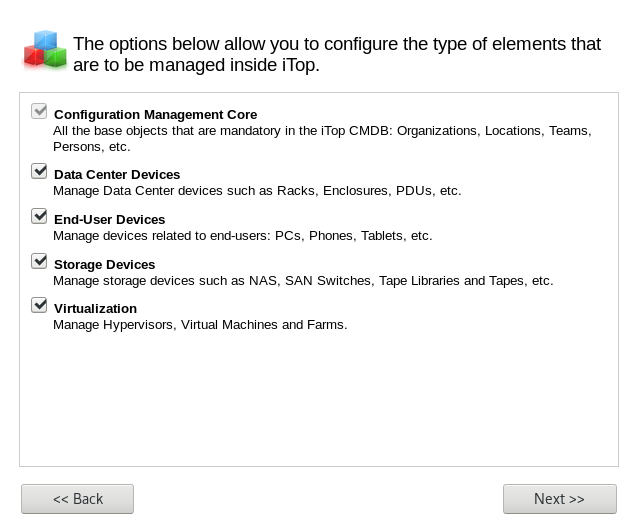
Task: Click the Racks, Enclosures, PDUs description
Action: pyautogui.click(x=257, y=190)
